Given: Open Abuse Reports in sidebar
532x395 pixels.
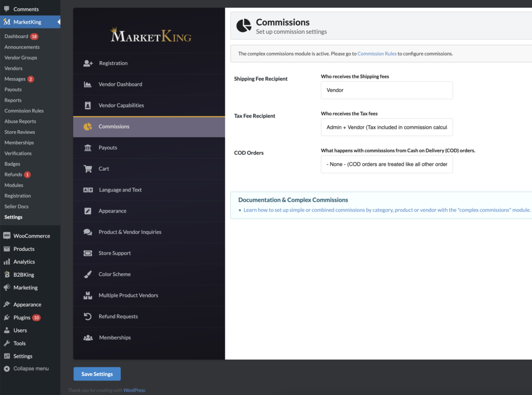Looking at the screenshot, I should click(20, 121).
